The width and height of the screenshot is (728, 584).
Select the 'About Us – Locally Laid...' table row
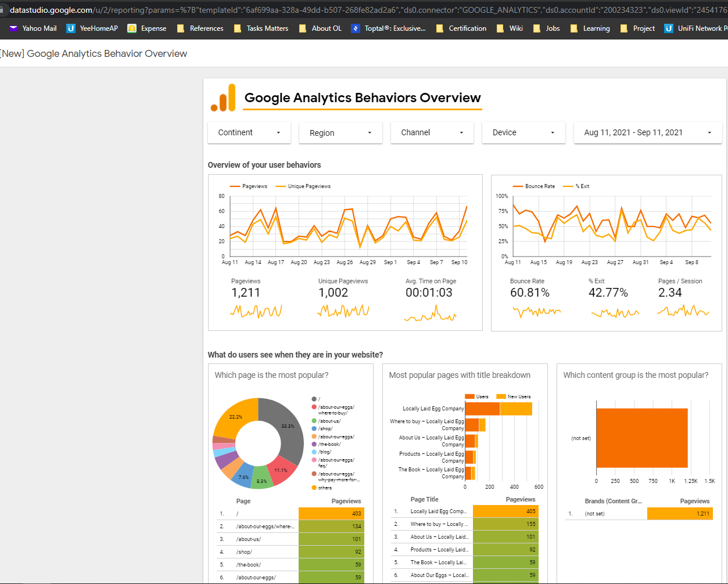(x=465, y=537)
